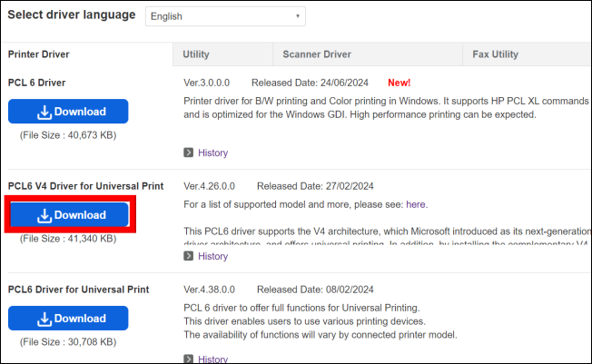Screen dimensions: 592x364
Task: Switch to the Printer Driver tab
Action: click(x=86, y=54)
